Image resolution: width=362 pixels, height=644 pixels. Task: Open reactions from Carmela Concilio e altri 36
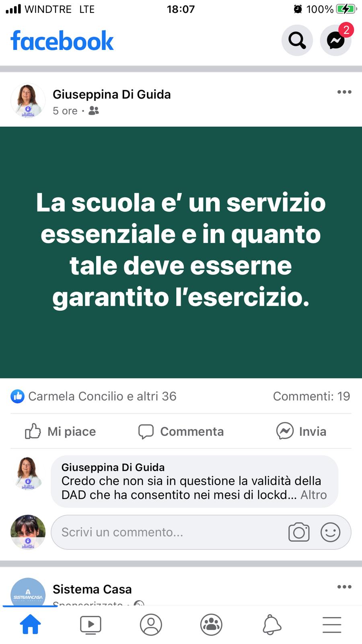click(x=93, y=396)
